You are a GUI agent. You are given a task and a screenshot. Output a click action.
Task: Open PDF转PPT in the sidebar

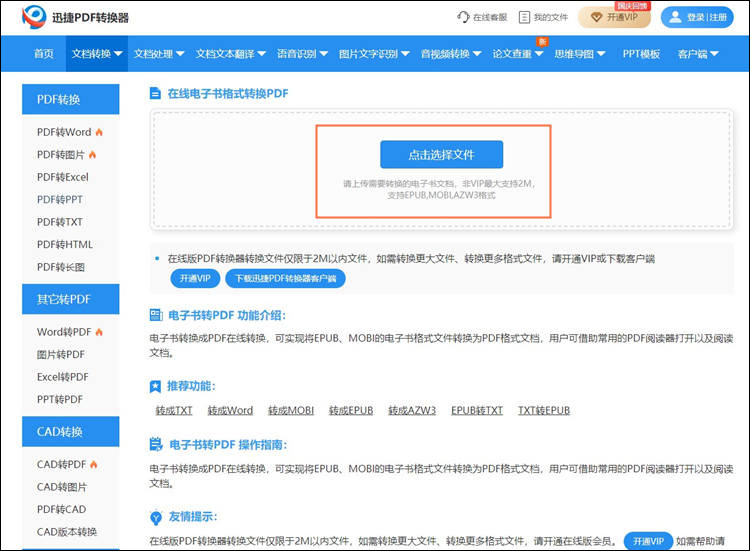coord(60,200)
